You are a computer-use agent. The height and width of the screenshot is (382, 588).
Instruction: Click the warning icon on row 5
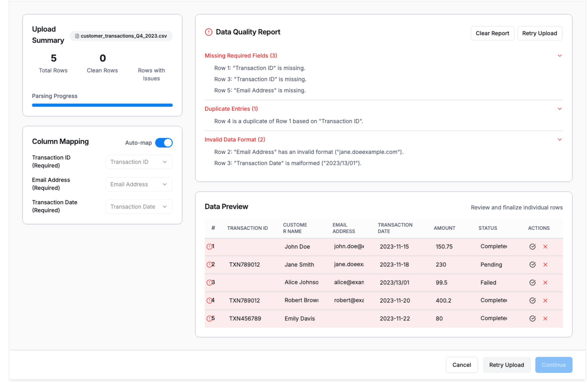pyautogui.click(x=209, y=319)
